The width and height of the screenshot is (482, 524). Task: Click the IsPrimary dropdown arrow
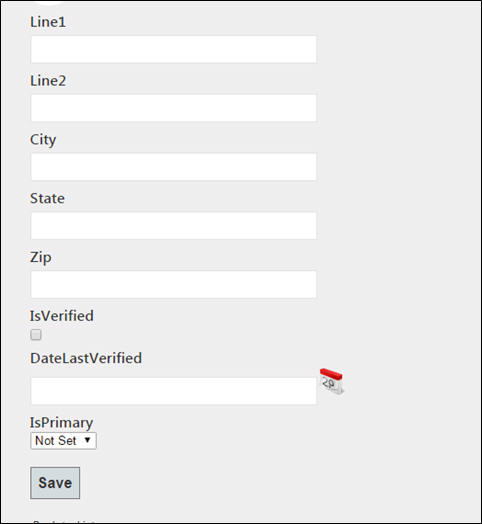(88, 440)
